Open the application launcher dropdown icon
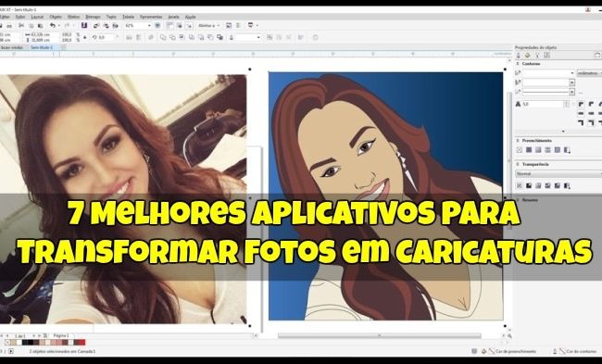 point(252,25)
